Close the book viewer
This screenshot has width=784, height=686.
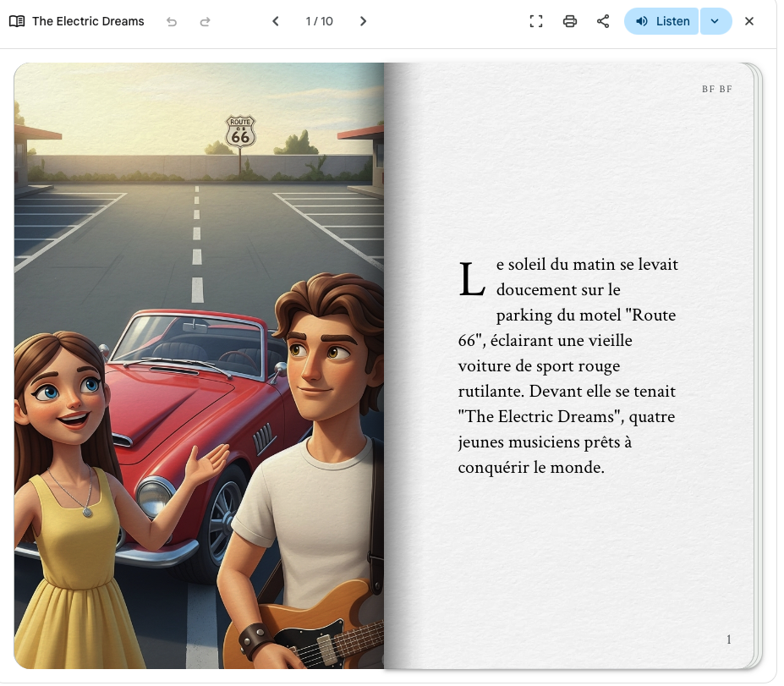(749, 21)
